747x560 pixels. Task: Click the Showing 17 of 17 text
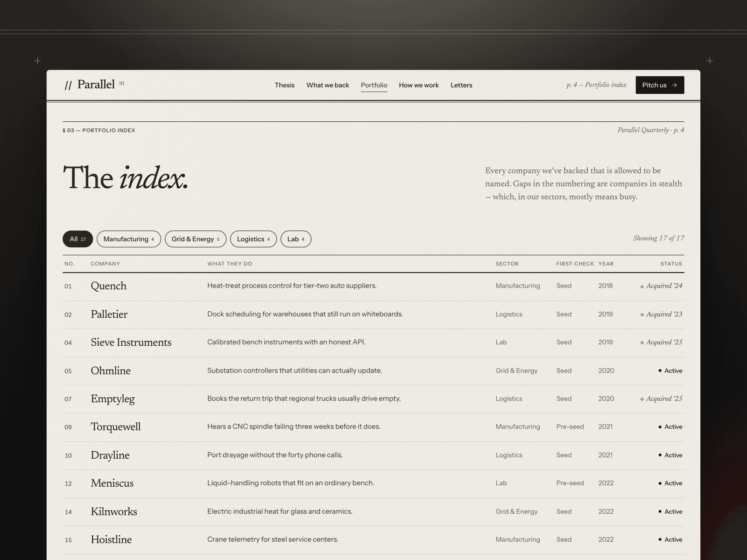click(659, 238)
